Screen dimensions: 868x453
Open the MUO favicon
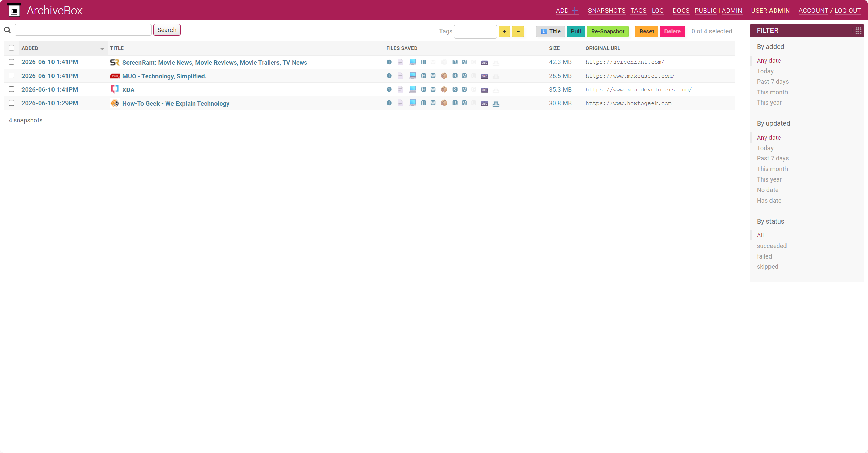pyautogui.click(x=115, y=76)
